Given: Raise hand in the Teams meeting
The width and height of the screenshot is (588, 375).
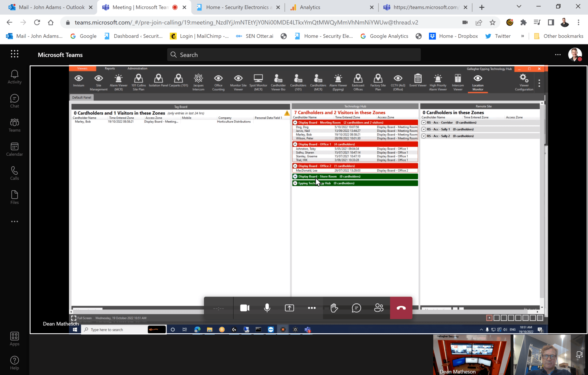Looking at the screenshot, I should [334, 308].
